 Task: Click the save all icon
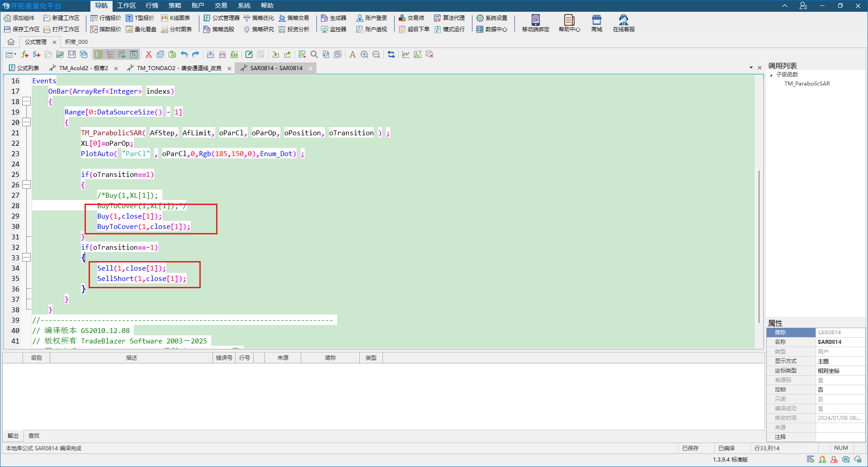(84, 54)
